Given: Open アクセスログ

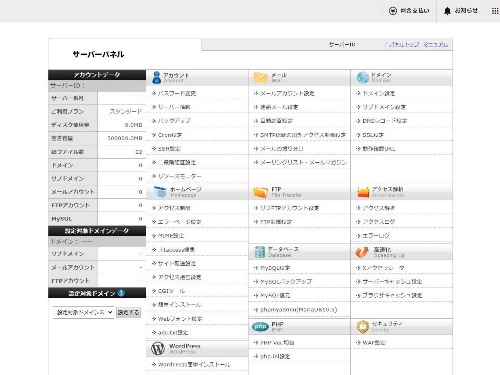Looking at the screenshot, I should (379, 222).
